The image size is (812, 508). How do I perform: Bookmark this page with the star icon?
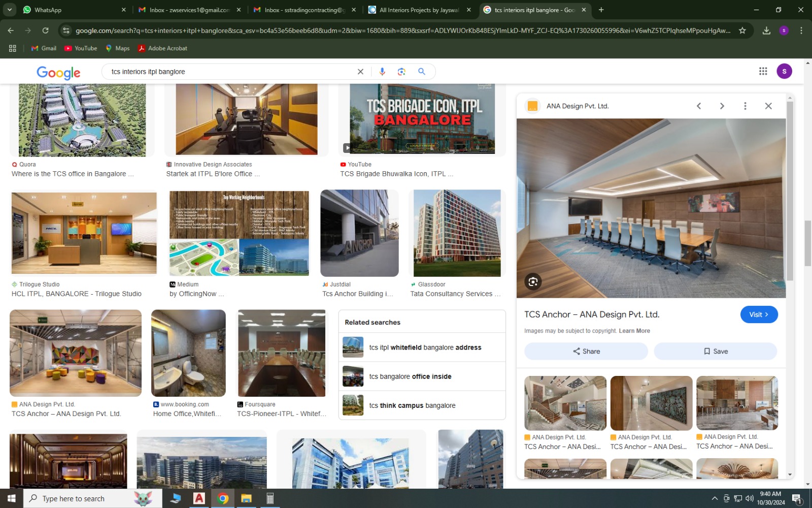tap(742, 30)
